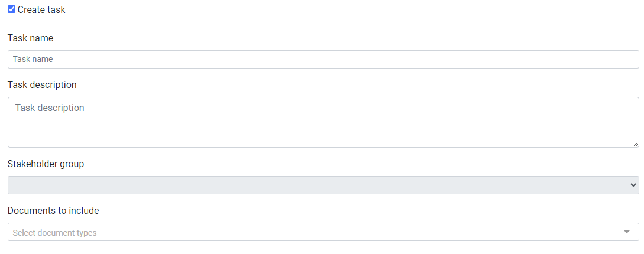Click the "Create task" checkbox label text
This screenshot has height=254, width=644.
41,10
